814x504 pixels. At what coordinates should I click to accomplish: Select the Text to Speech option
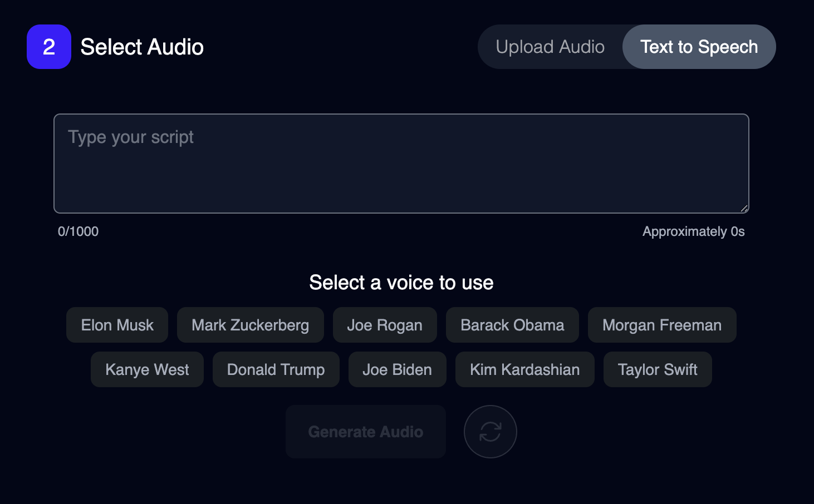pos(699,47)
